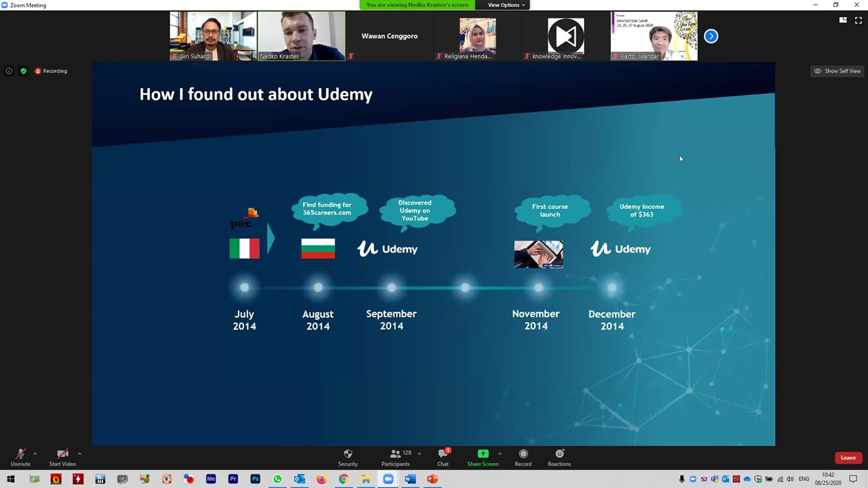Open Adobe Photoshop from taskbar
Screen dimensions: 868x488
(x=255, y=479)
